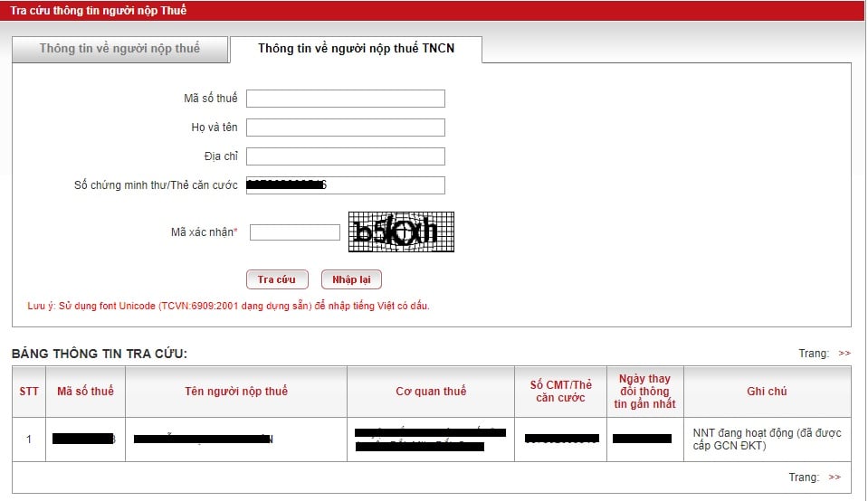Activate the Địa chỉ text box
868x501 pixels.
[346, 156]
